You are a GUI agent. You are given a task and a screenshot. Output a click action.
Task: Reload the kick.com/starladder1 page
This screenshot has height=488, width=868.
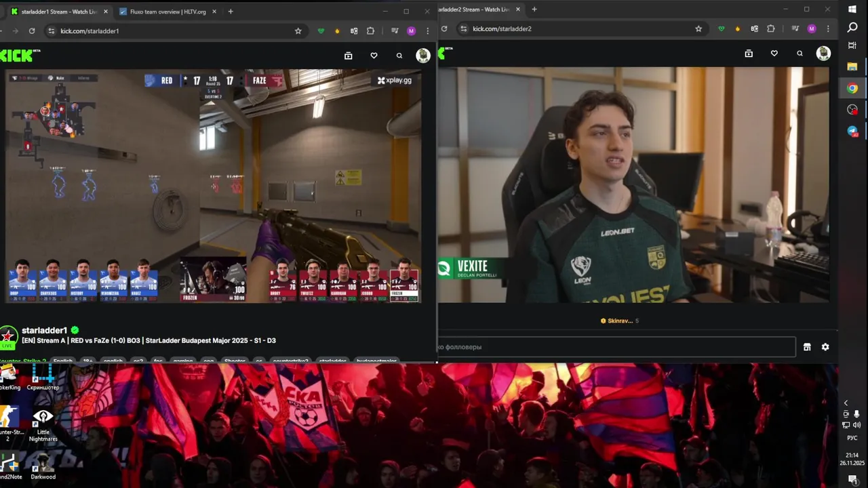pos(32,30)
